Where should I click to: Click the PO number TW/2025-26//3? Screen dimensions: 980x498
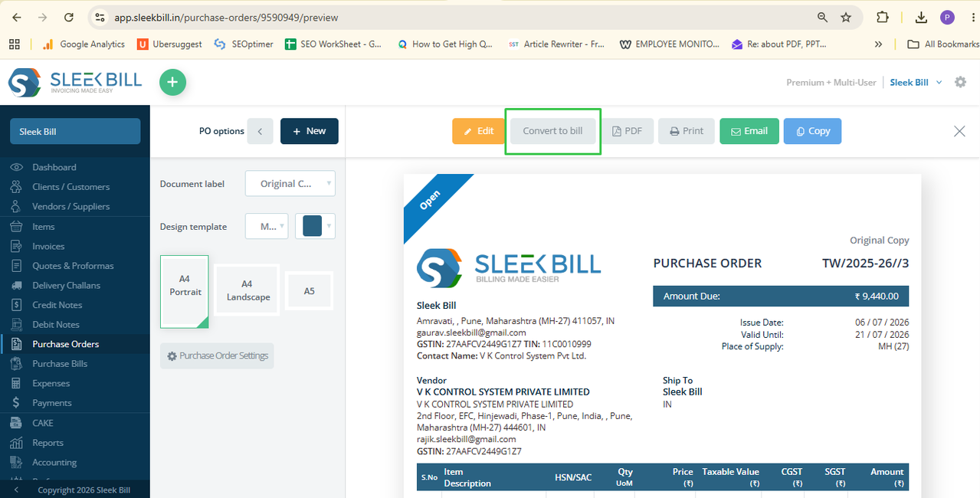tap(866, 263)
